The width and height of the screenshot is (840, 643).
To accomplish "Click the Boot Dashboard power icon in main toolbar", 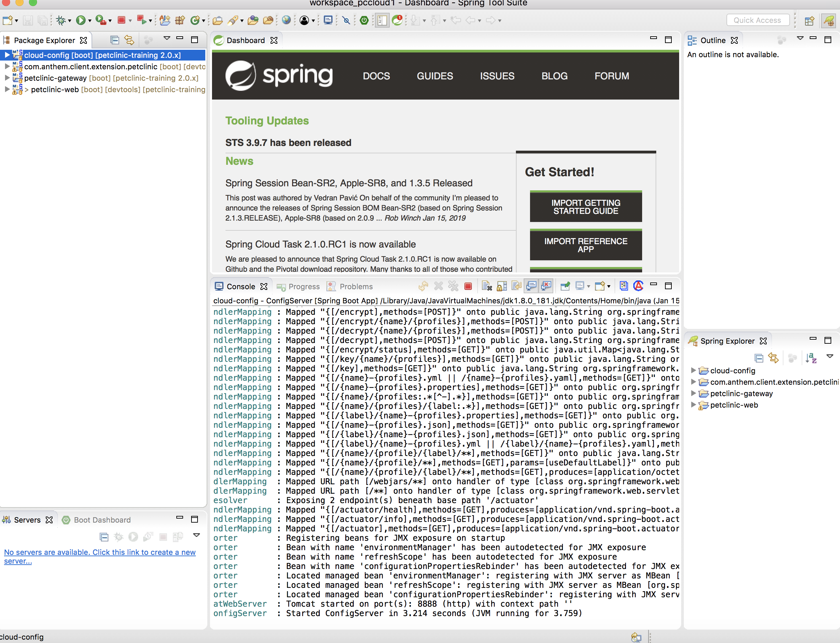I will pos(364,20).
